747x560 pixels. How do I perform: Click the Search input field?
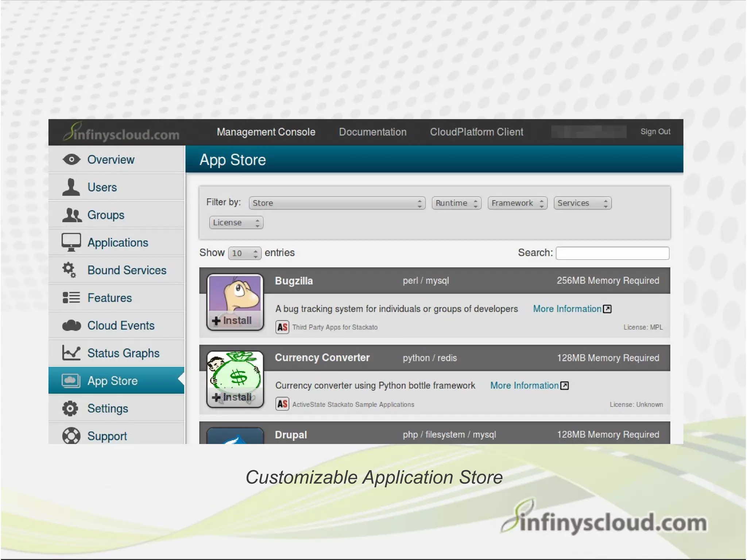612,253
